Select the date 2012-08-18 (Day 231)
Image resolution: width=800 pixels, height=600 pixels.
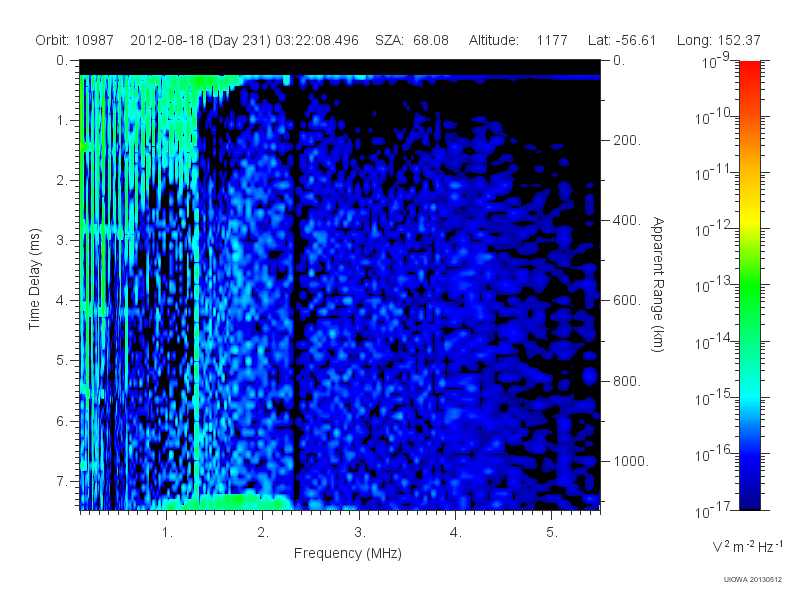point(201,40)
